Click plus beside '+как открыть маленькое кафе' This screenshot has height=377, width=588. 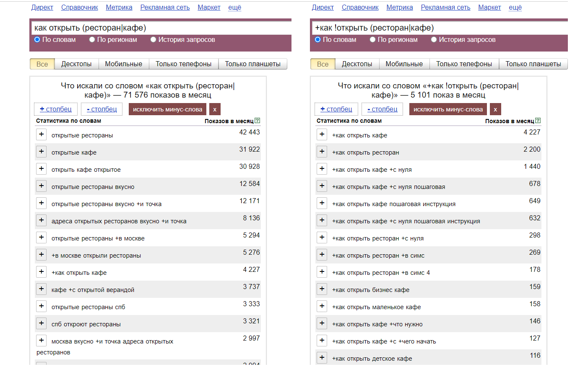coord(322,306)
